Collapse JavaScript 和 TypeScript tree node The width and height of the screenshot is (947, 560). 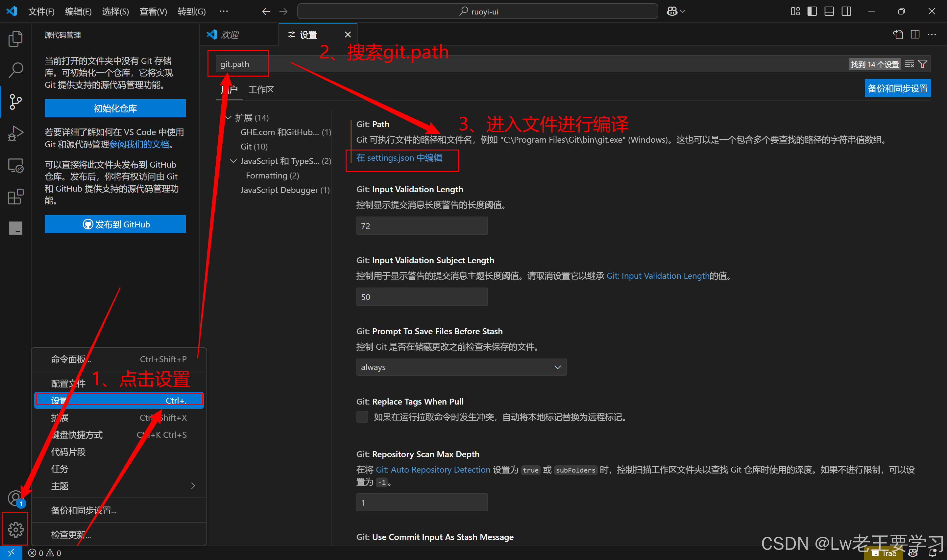pyautogui.click(x=234, y=161)
